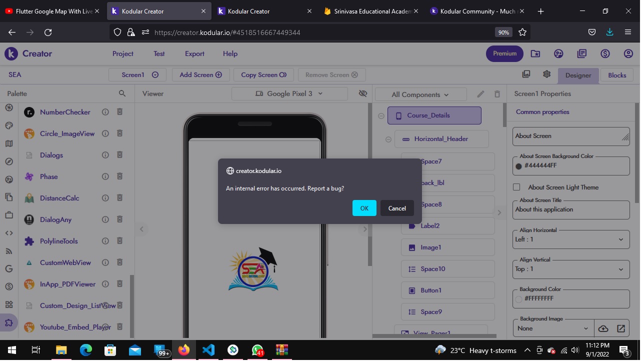Open the Align Horizontal dropdown

(571, 239)
